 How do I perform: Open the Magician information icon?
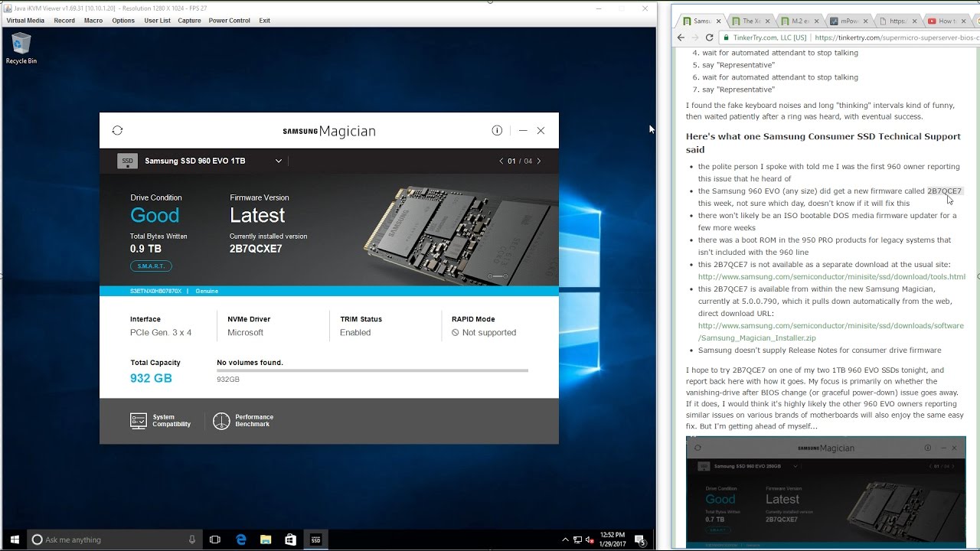click(497, 131)
